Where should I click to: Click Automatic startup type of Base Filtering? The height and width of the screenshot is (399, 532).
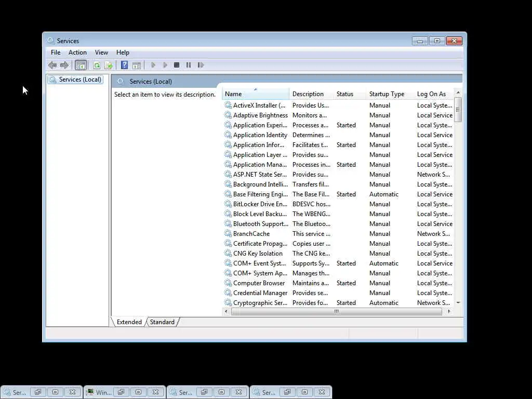pyautogui.click(x=384, y=194)
